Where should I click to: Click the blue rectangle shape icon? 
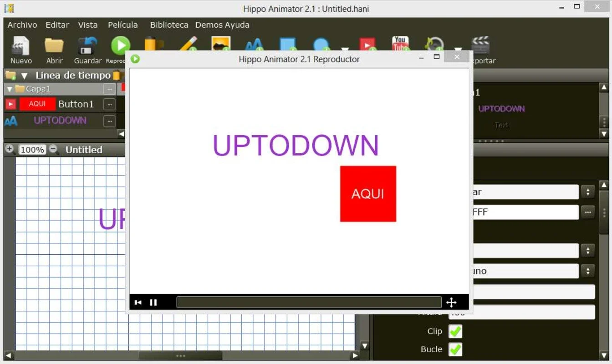tap(288, 44)
